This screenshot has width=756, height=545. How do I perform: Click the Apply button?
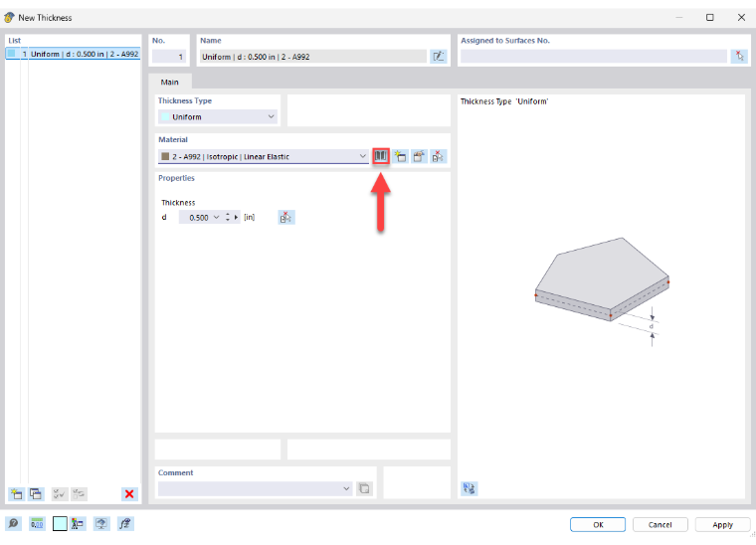coord(723,524)
